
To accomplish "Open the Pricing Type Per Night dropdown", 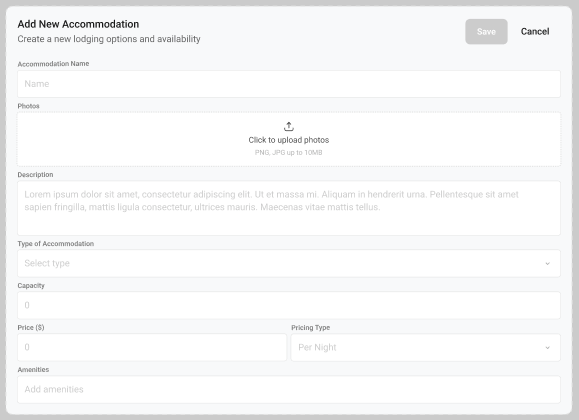I will (425, 348).
